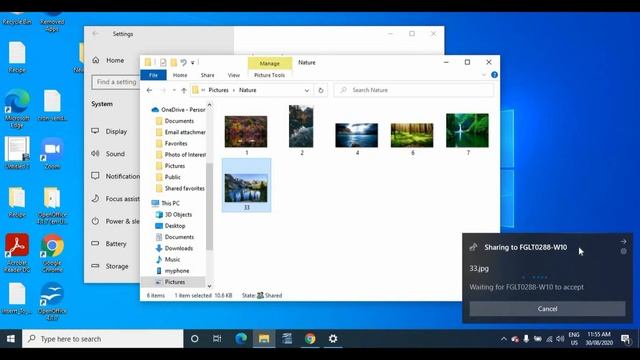Screen dimensions: 640x360
Task: Open Desktop in navigation pane
Action: 170,226
